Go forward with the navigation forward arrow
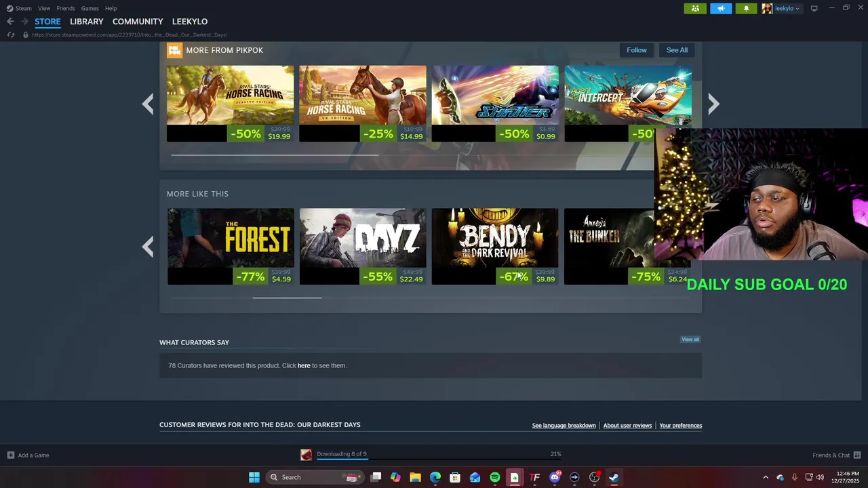This screenshot has width=868, height=488. (24, 22)
